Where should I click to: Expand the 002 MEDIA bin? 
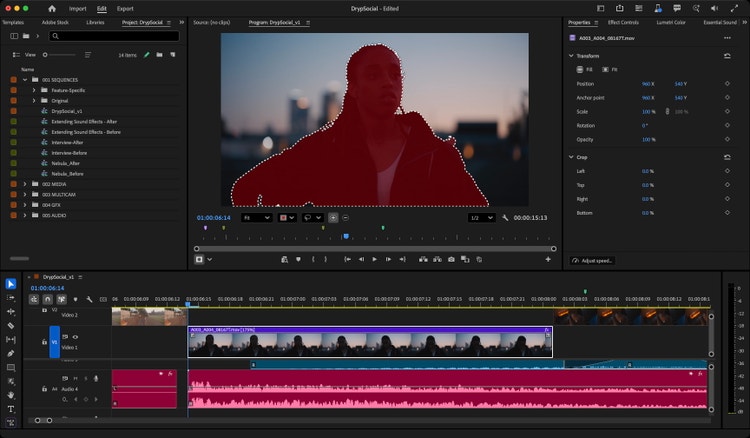click(x=25, y=184)
